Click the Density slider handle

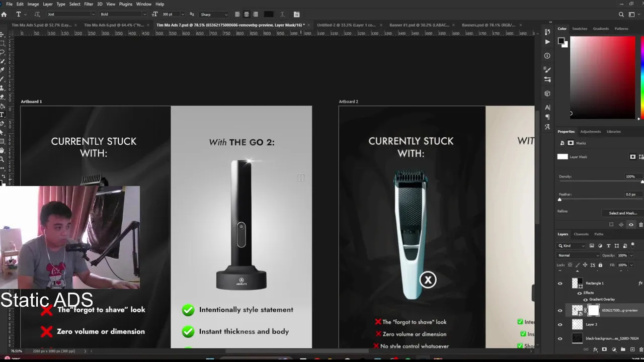(641, 182)
